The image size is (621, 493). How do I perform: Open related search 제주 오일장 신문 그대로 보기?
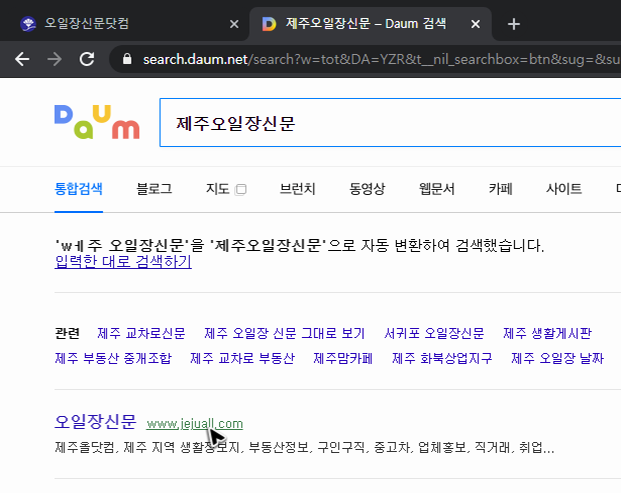click(284, 333)
